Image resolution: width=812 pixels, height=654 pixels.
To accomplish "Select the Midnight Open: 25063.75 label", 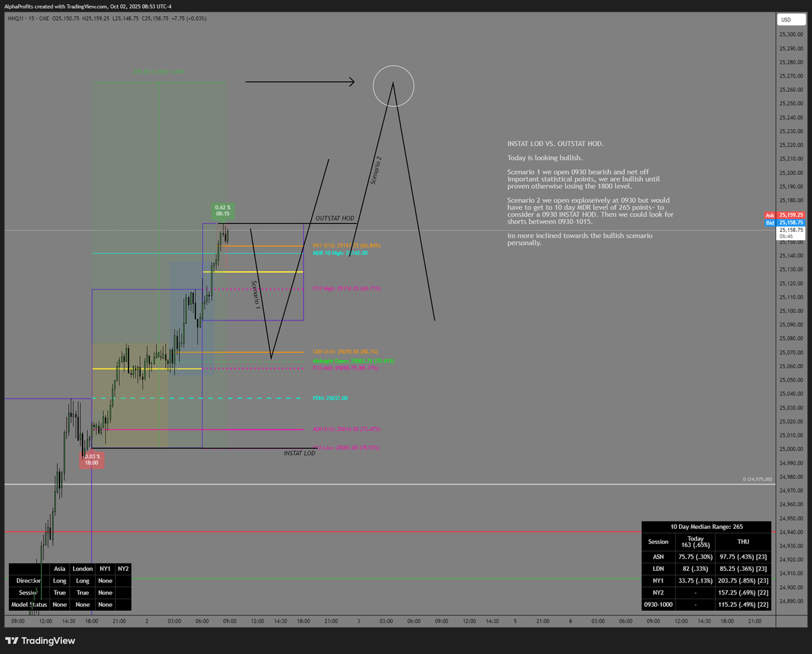I will point(353,361).
